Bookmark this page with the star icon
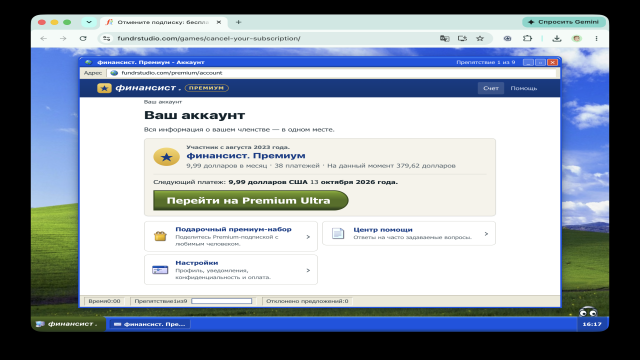This screenshot has height=360, width=640. coord(480,38)
